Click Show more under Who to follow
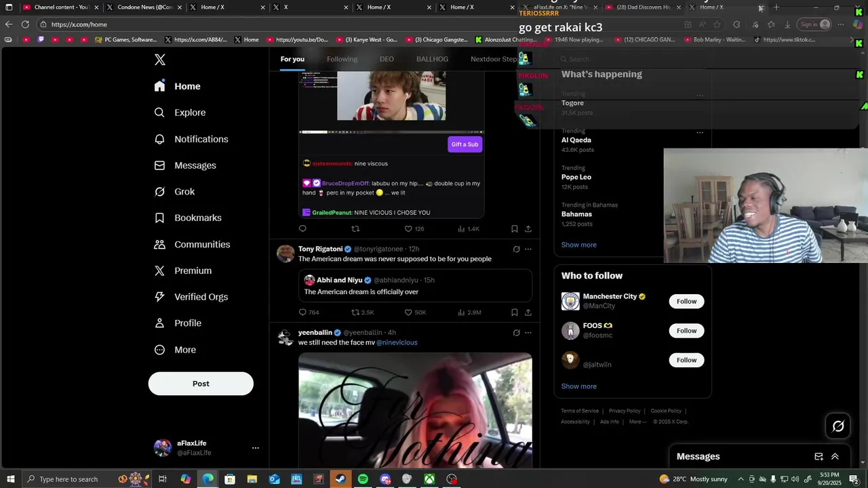Image resolution: width=868 pixels, height=488 pixels. [578, 386]
